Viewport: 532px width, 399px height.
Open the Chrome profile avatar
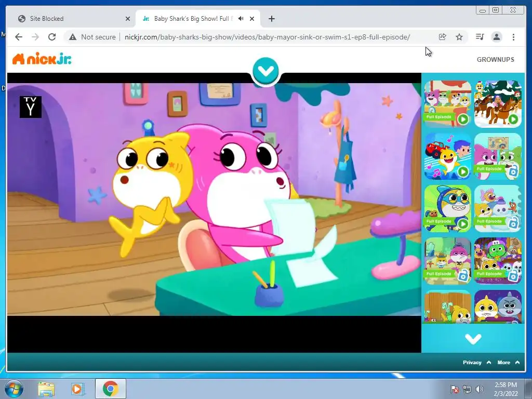[497, 37]
